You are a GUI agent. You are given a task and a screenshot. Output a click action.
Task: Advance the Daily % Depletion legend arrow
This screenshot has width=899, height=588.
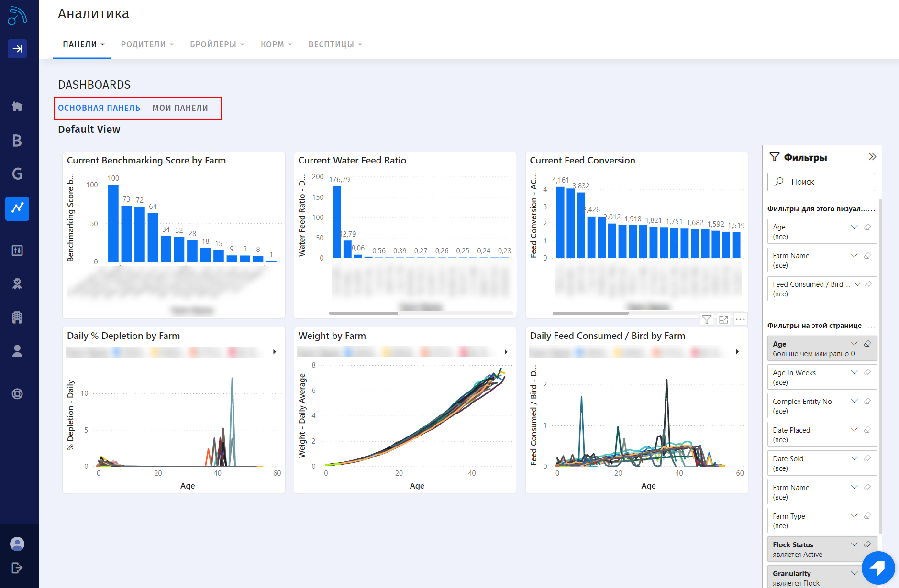[x=274, y=352]
